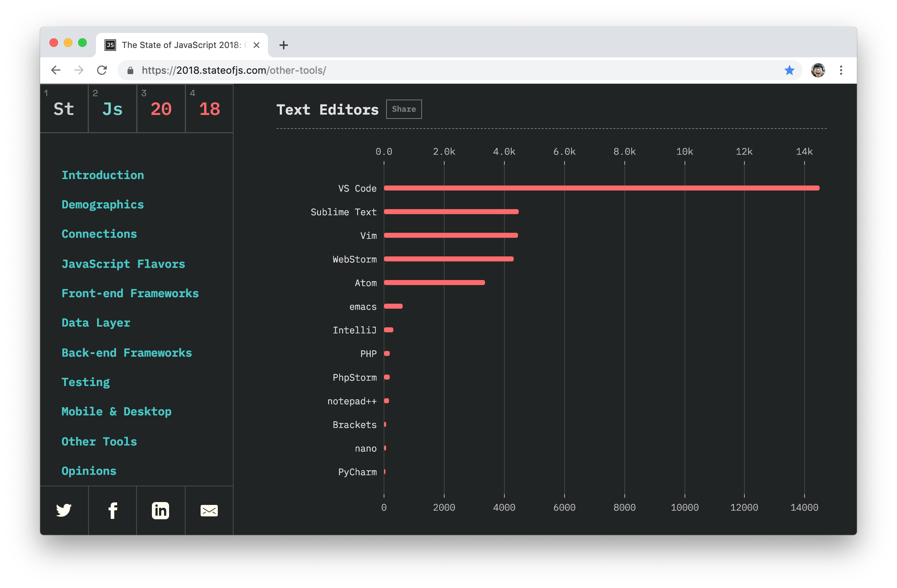Image resolution: width=897 pixels, height=588 pixels.
Task: Open the Demographics section link
Action: 102,204
